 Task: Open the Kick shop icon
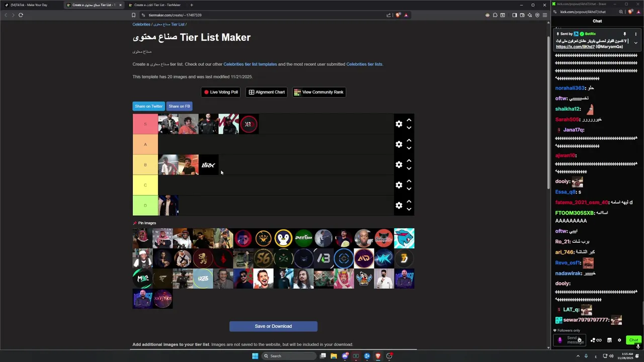tap(609, 340)
